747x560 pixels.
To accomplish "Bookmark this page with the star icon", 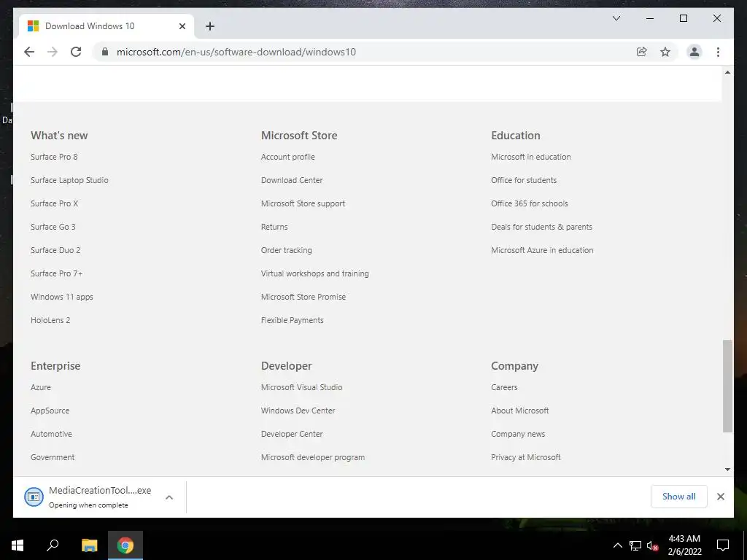I will click(x=665, y=52).
